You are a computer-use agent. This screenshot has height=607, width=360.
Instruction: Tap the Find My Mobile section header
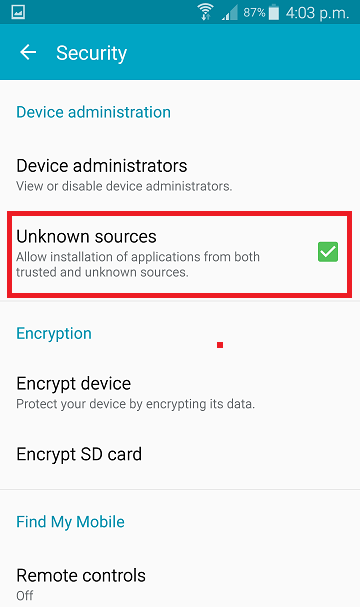coord(70,522)
